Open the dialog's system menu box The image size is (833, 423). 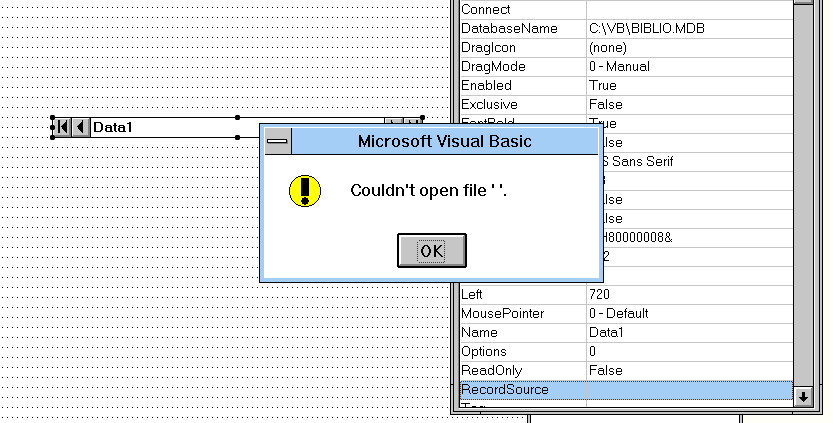[x=278, y=141]
